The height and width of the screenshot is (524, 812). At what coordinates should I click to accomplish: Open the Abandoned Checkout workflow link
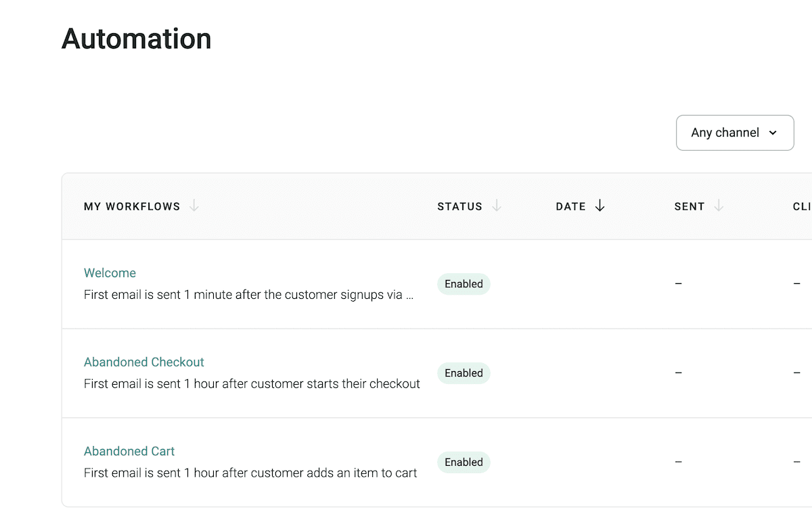tap(144, 362)
